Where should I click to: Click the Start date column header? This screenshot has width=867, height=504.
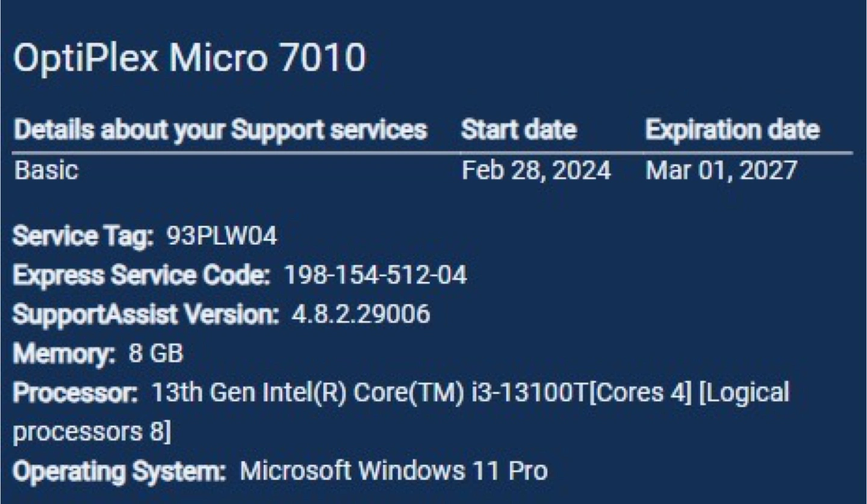[x=519, y=130]
